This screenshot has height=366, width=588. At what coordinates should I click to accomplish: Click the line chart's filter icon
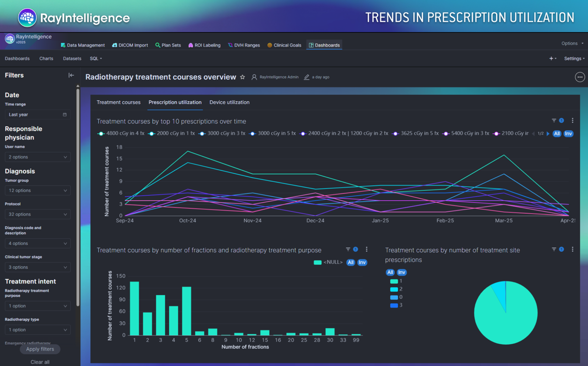tap(554, 121)
